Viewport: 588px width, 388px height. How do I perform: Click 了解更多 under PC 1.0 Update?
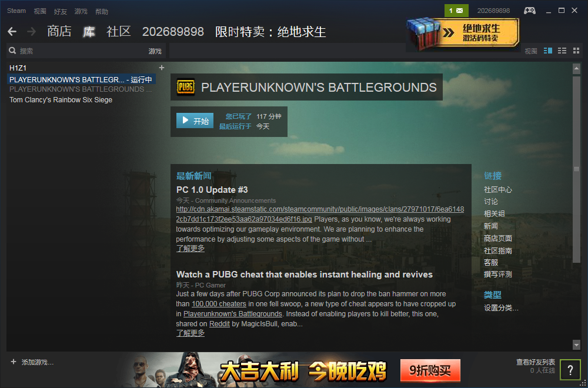pyautogui.click(x=191, y=248)
